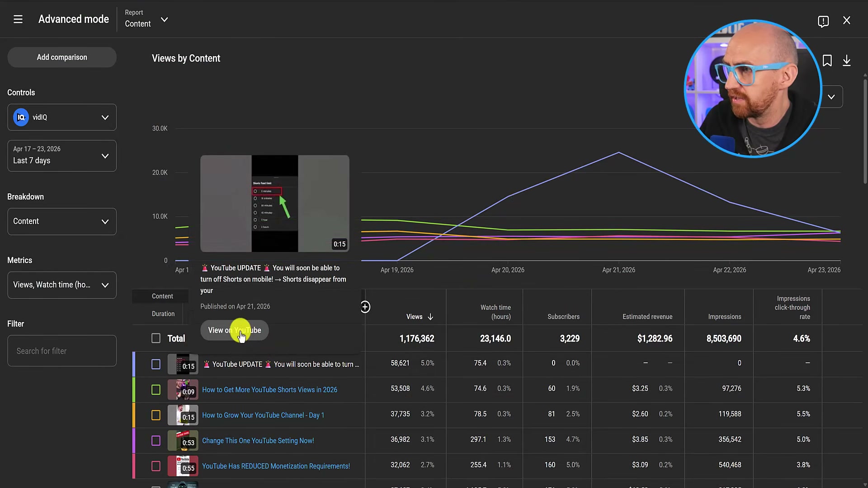Sort by the Views column header
This screenshot has height=488, width=868.
[414, 317]
